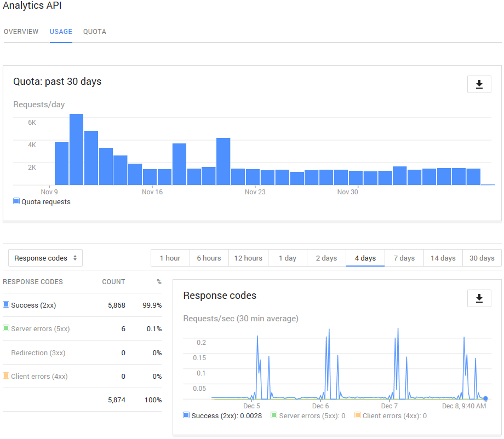
Task: Switch to the Overview tab
Action: [x=21, y=31]
